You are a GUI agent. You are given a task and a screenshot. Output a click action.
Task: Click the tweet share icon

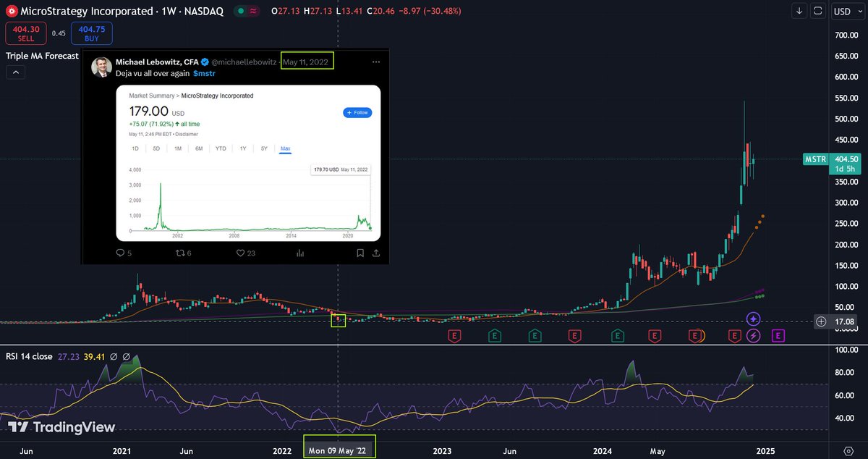tap(376, 253)
